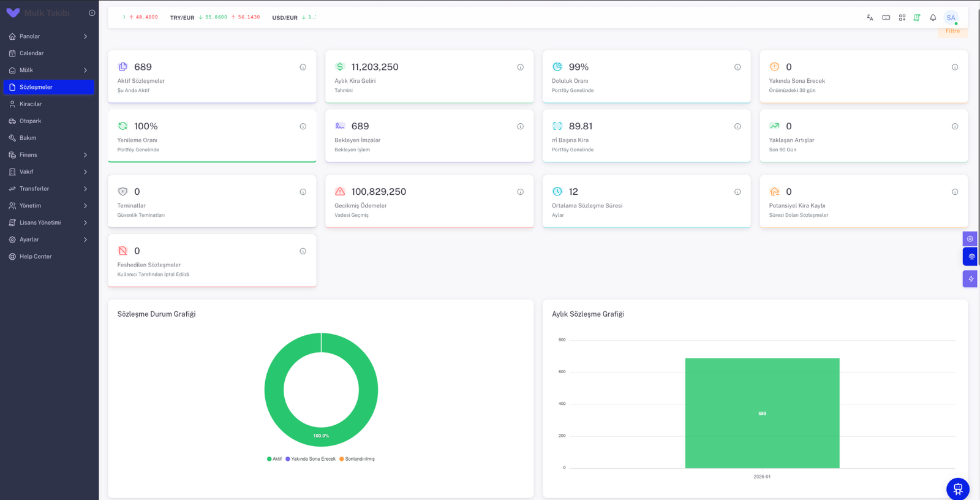
Task: Open the Bakım section
Action: 49,138
